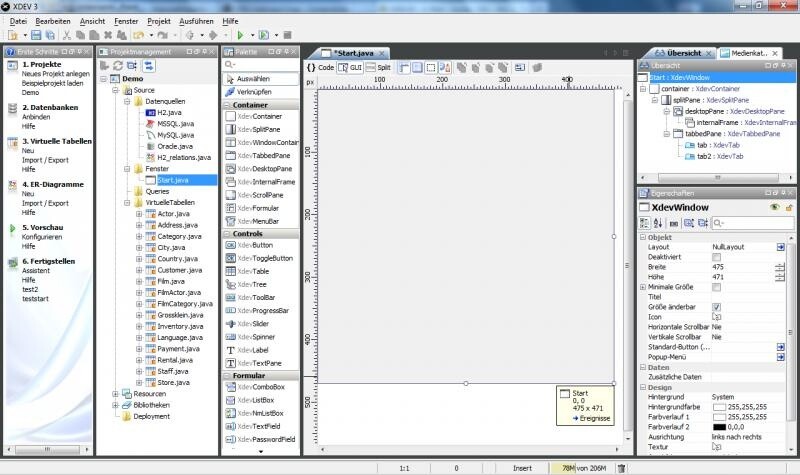This screenshot has height=475, width=800.
Task: Switch to the Medienkatalog tab
Action: pos(758,52)
